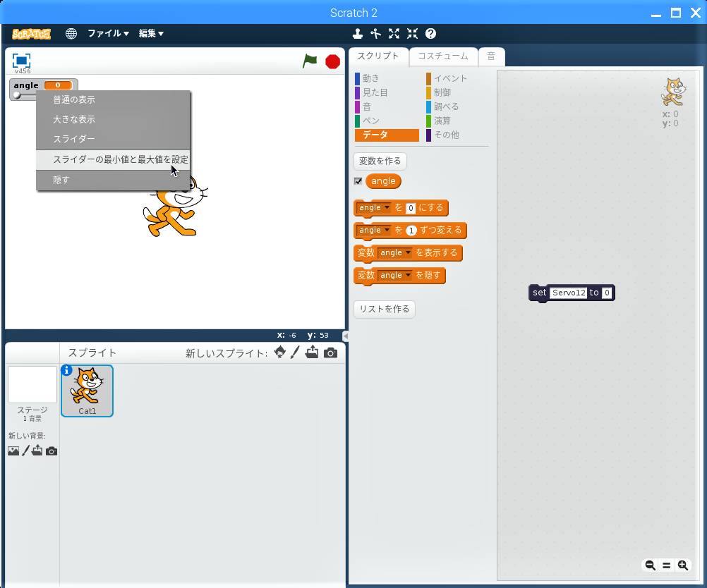Toggle angle variable monitor checkbox
This screenshot has height=588, width=707.
(x=358, y=181)
